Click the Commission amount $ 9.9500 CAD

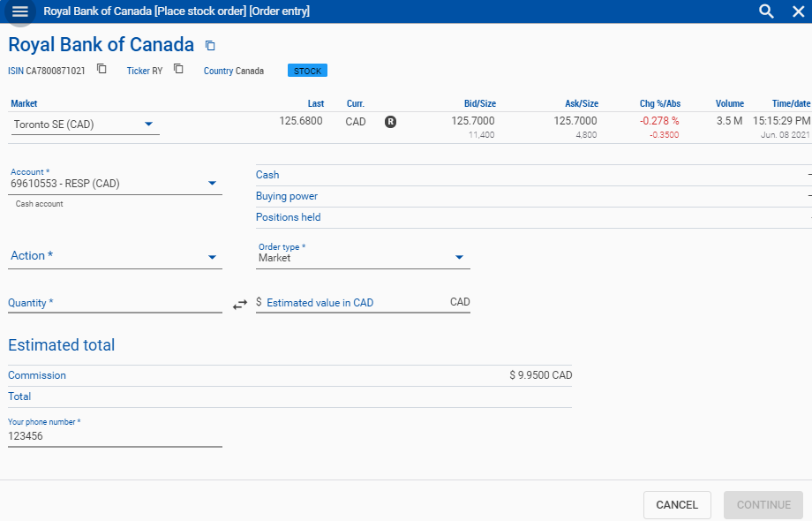pos(541,375)
